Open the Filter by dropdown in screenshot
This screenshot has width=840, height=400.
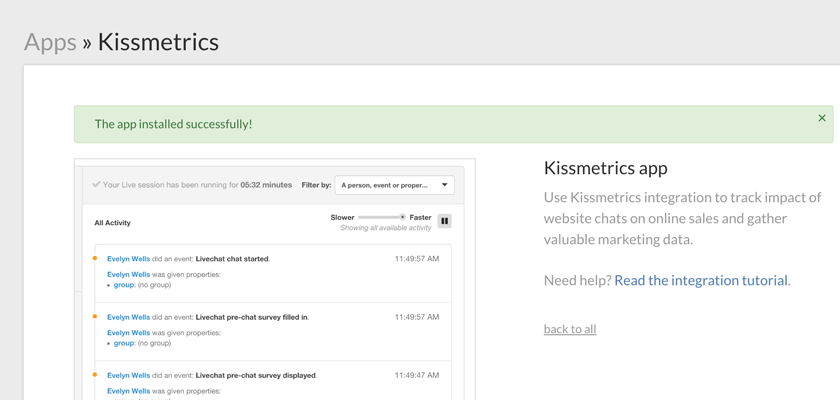tap(394, 185)
